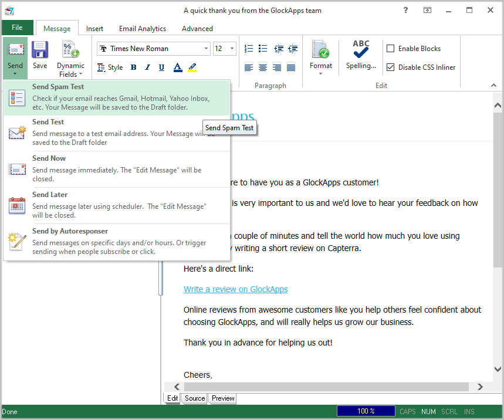Open the Write a review on GlockApps link

236,289
